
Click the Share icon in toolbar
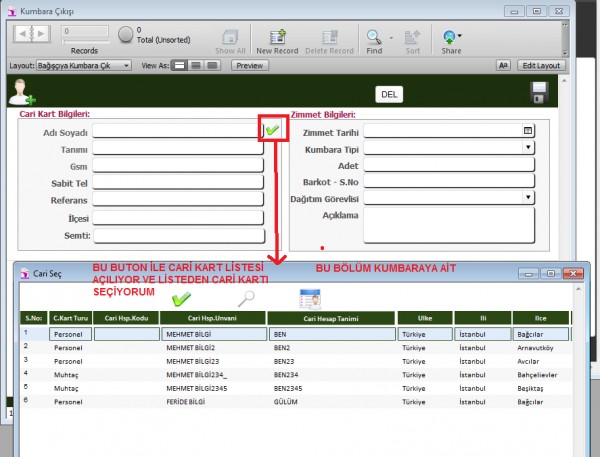[x=451, y=36]
